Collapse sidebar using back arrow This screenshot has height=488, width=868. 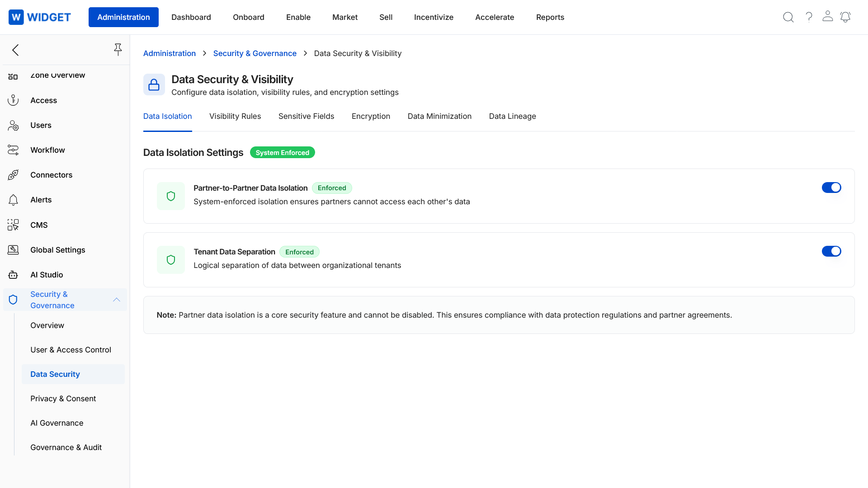click(16, 50)
